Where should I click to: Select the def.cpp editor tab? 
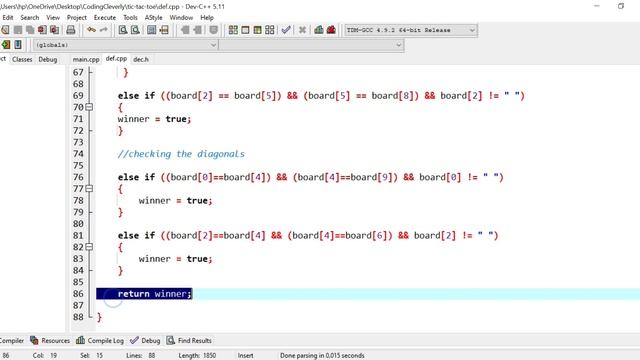(116, 59)
